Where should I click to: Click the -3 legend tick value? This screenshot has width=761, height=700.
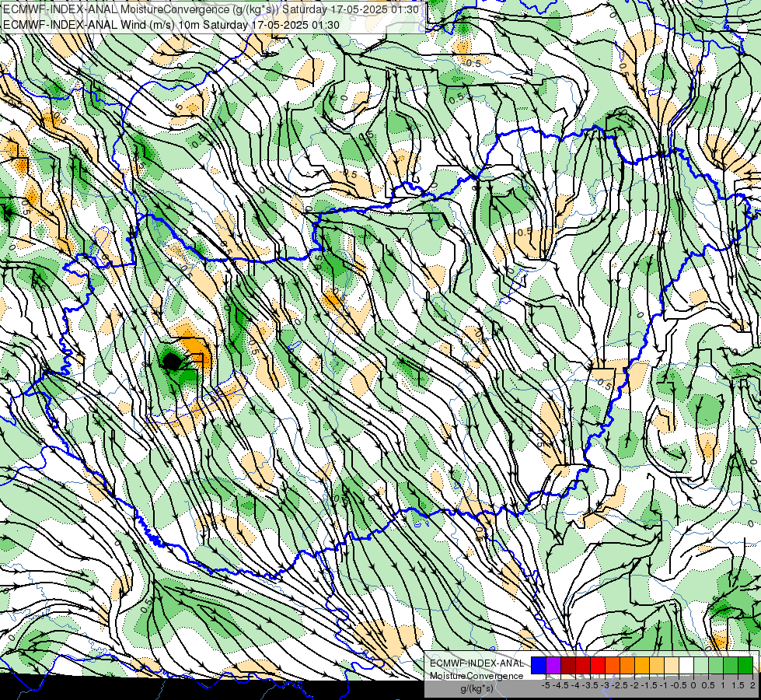(x=605, y=685)
